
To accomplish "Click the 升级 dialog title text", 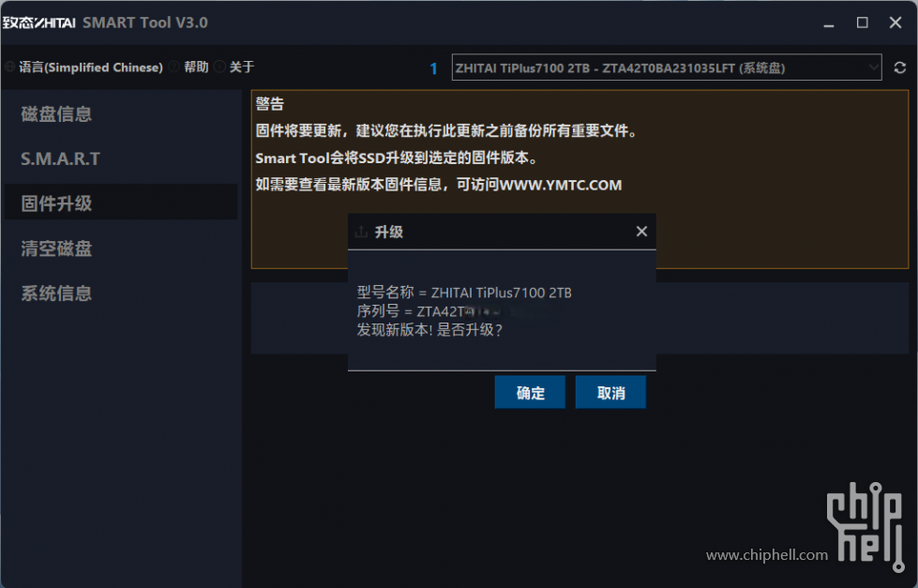I will [389, 232].
